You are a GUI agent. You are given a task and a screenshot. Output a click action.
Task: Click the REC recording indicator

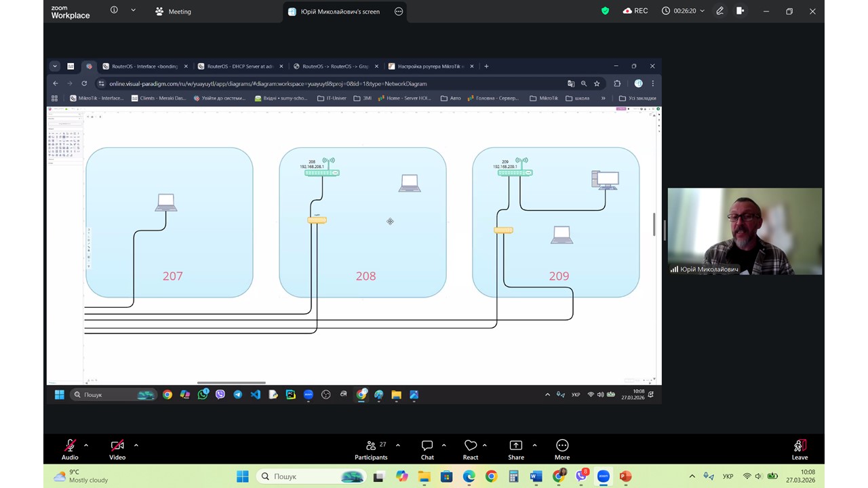coord(635,11)
